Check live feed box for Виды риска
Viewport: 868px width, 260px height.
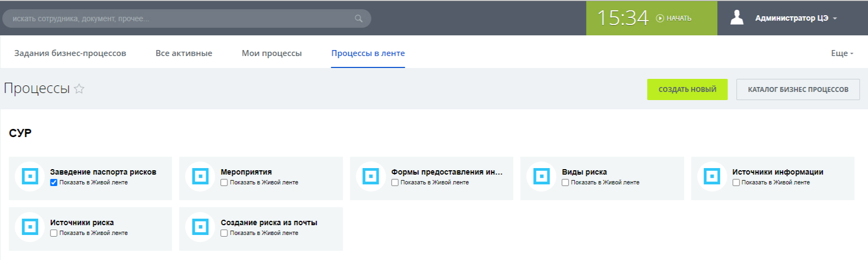565,183
